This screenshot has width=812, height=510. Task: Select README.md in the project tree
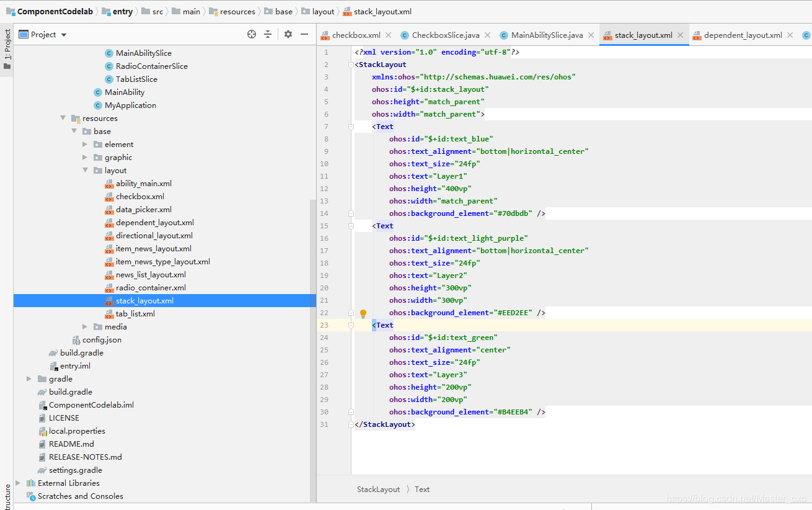pyautogui.click(x=71, y=444)
